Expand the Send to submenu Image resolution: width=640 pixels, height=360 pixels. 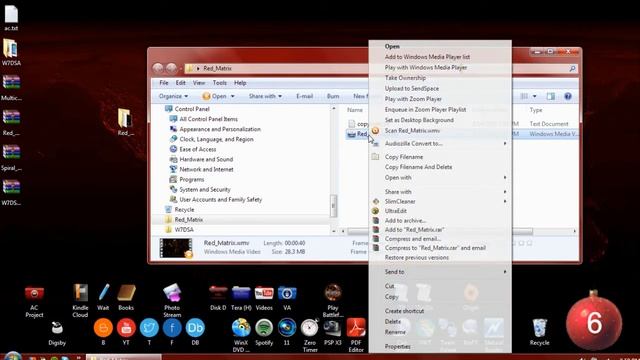(x=505, y=272)
